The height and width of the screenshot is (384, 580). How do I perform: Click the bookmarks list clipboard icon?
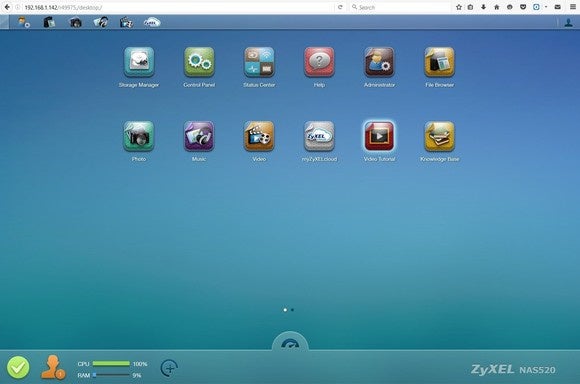click(x=471, y=7)
